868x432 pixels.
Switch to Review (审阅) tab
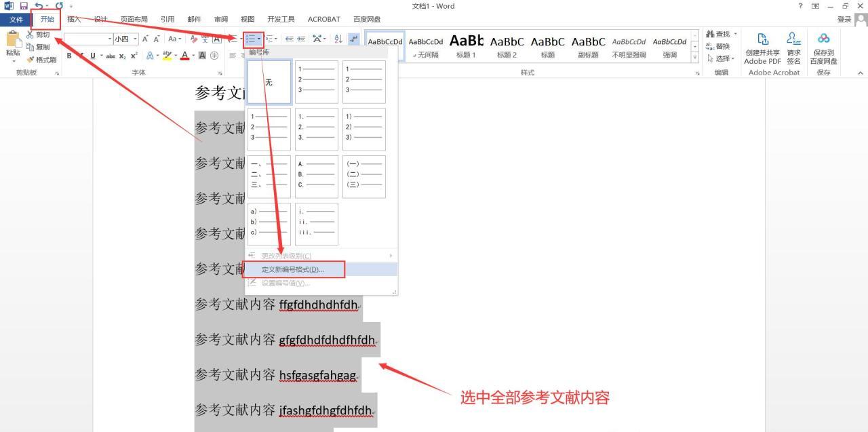click(221, 19)
